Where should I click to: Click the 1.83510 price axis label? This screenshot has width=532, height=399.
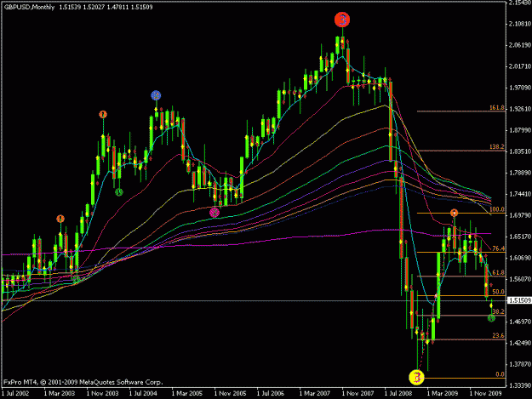pyautogui.click(x=520, y=151)
